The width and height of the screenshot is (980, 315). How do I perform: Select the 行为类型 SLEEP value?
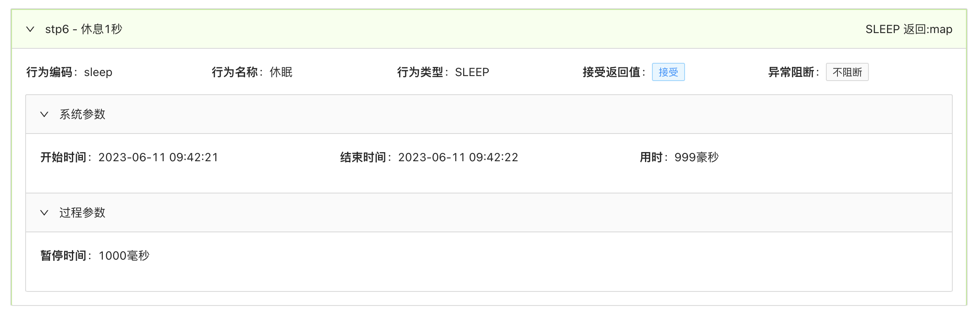472,72
